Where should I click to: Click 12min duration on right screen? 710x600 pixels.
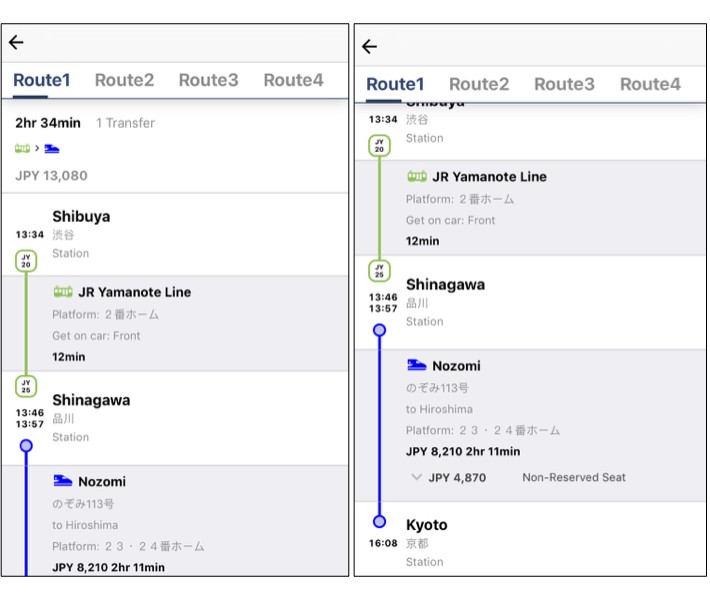tap(422, 241)
